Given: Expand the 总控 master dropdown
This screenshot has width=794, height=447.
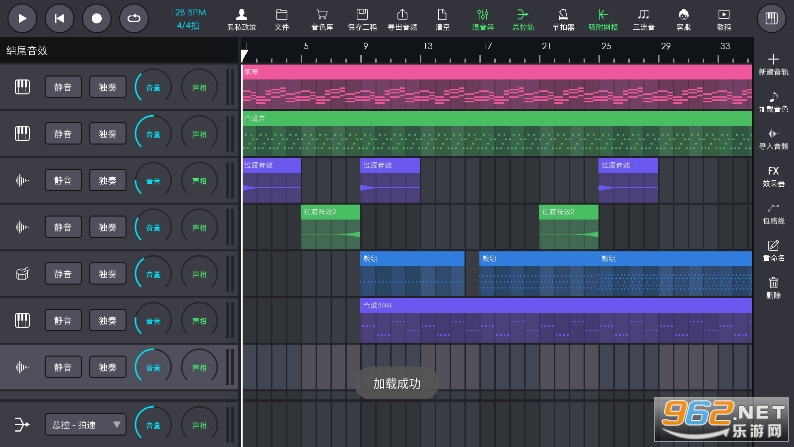Looking at the screenshot, I should pos(87,425).
